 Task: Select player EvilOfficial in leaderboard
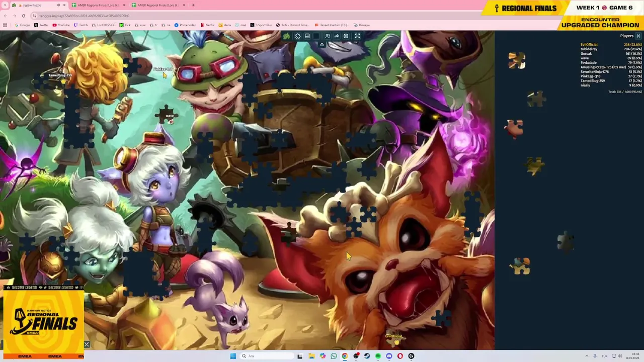589,45
